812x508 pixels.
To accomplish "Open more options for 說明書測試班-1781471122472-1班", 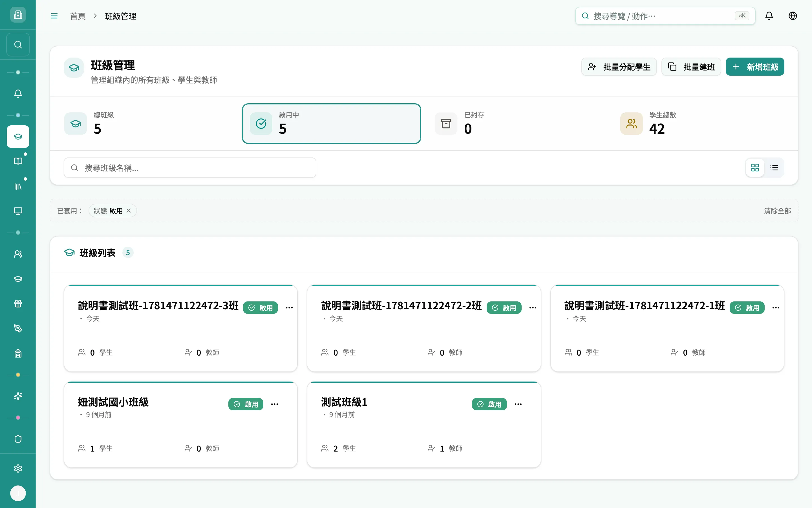I will point(776,307).
